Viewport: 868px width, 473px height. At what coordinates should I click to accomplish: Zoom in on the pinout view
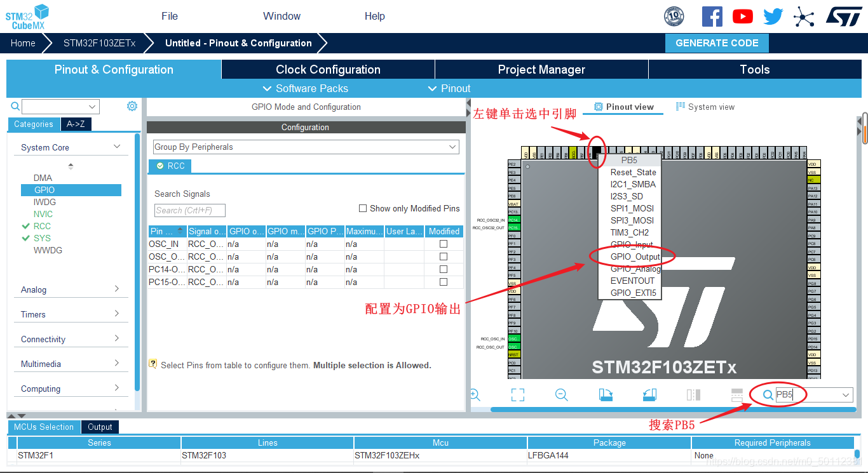point(475,395)
